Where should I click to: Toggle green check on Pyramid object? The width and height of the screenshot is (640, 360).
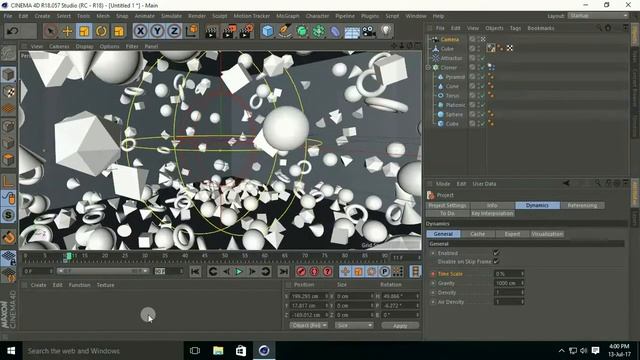click(482, 77)
